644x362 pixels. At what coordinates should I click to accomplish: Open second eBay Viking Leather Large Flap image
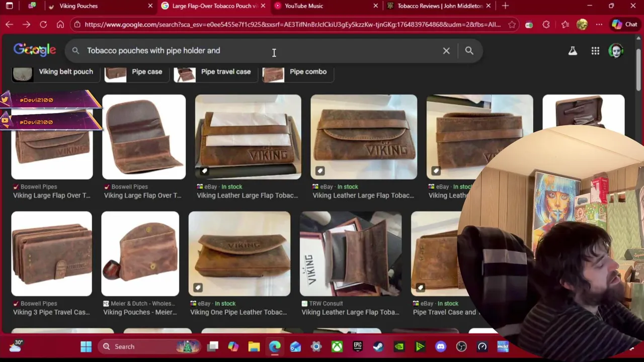point(364,137)
